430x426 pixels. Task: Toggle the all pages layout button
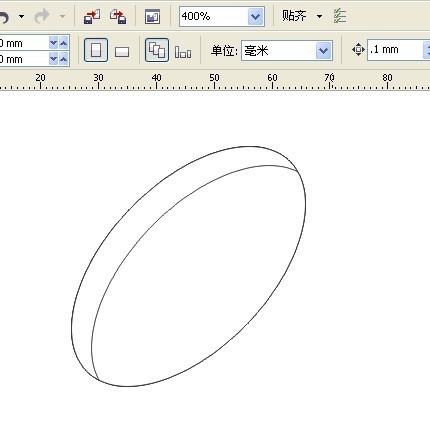[157, 50]
